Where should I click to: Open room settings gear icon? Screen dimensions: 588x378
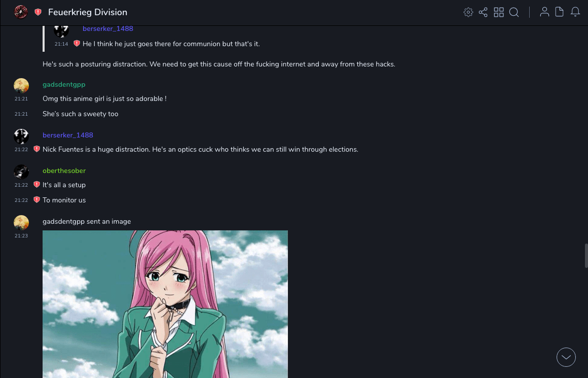pos(468,12)
